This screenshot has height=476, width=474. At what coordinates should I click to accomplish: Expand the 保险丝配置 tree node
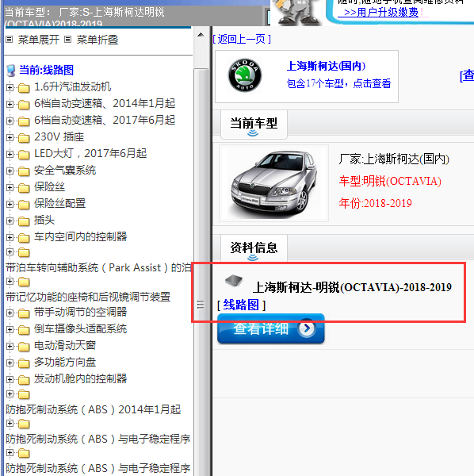tap(10, 205)
